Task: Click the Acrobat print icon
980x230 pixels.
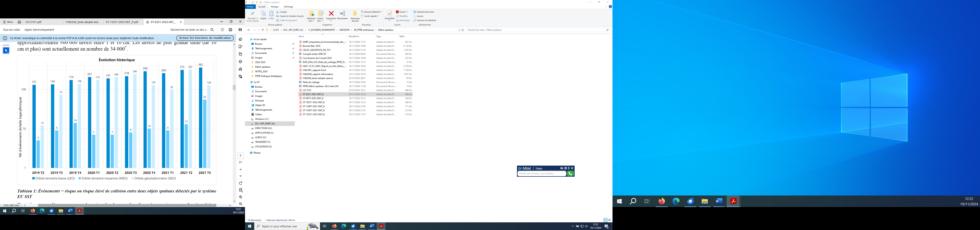Action: (230, 30)
